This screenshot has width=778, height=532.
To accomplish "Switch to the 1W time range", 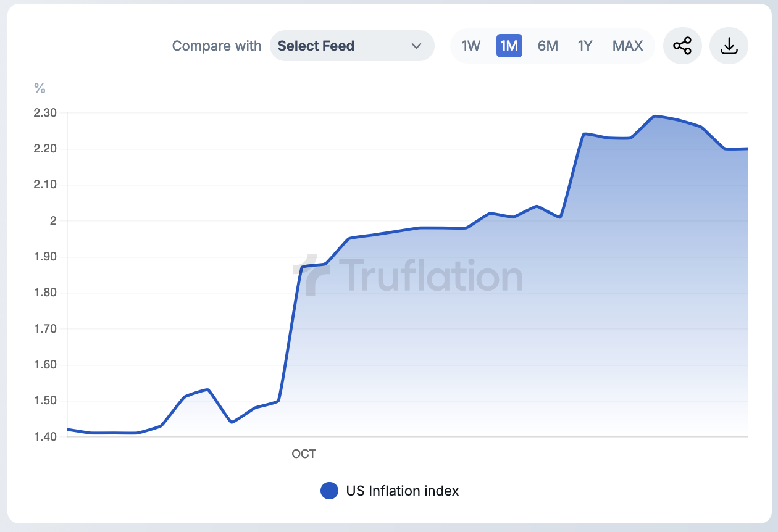I will click(x=471, y=46).
